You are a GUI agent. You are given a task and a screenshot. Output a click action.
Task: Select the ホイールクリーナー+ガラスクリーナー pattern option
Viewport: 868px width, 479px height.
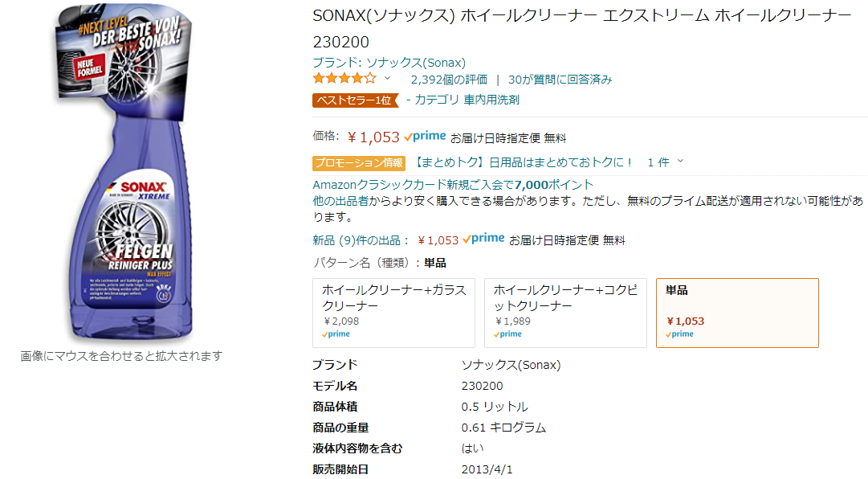coord(393,313)
